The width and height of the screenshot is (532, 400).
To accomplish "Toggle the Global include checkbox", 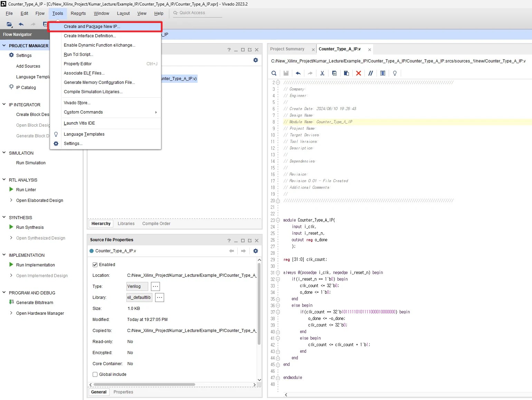I will point(95,374).
